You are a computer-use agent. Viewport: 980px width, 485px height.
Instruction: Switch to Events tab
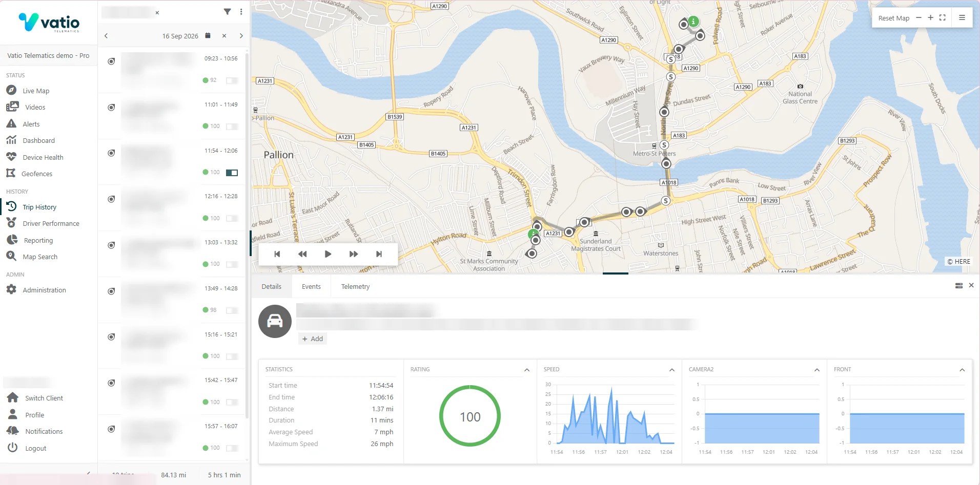[311, 287]
